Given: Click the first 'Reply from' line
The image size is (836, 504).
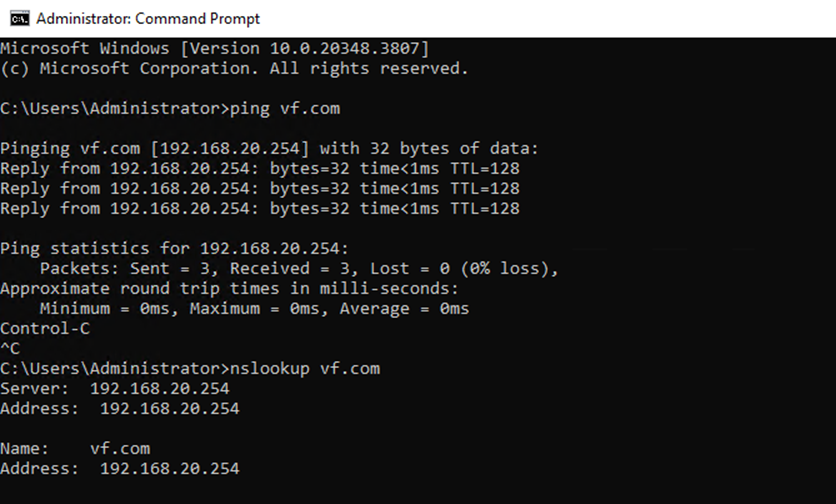Looking at the screenshot, I should (x=259, y=169).
